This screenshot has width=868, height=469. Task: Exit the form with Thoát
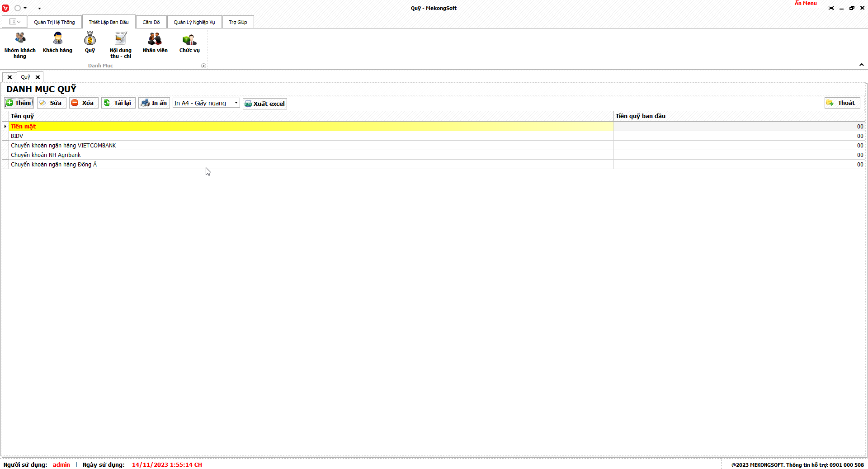click(x=842, y=103)
